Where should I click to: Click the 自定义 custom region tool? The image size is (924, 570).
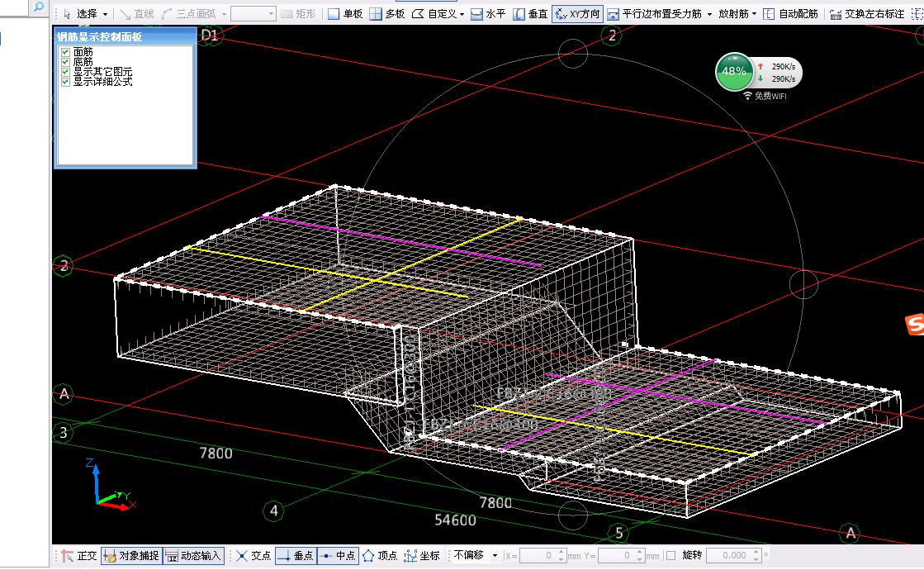pyautogui.click(x=434, y=13)
